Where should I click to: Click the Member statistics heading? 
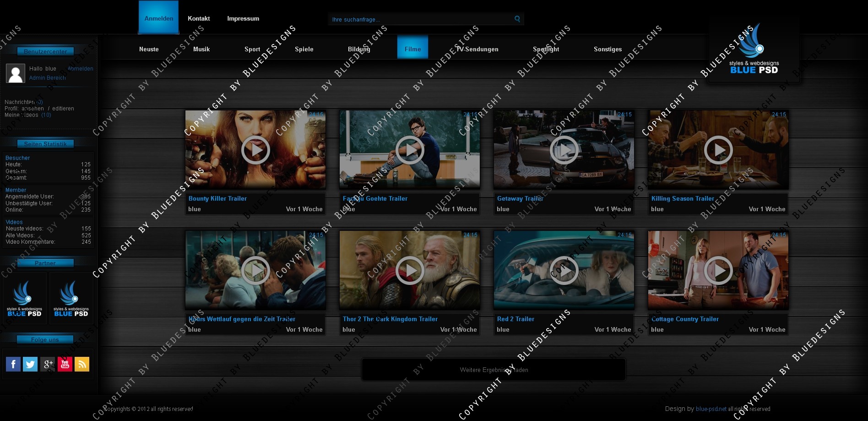coord(16,190)
